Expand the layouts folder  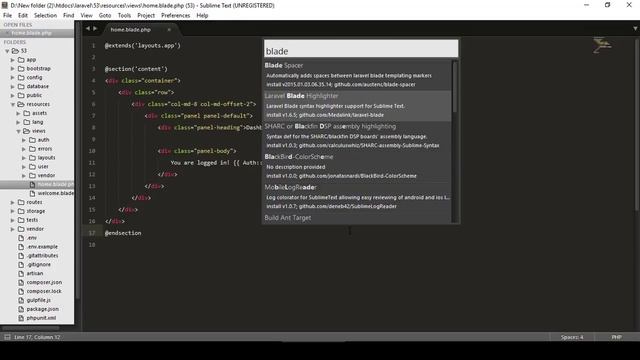click(x=24, y=158)
